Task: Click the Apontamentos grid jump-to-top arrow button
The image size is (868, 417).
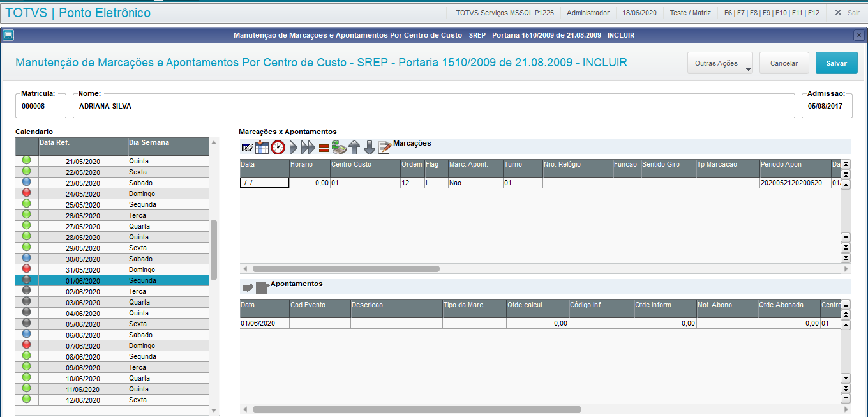Action: point(846,305)
